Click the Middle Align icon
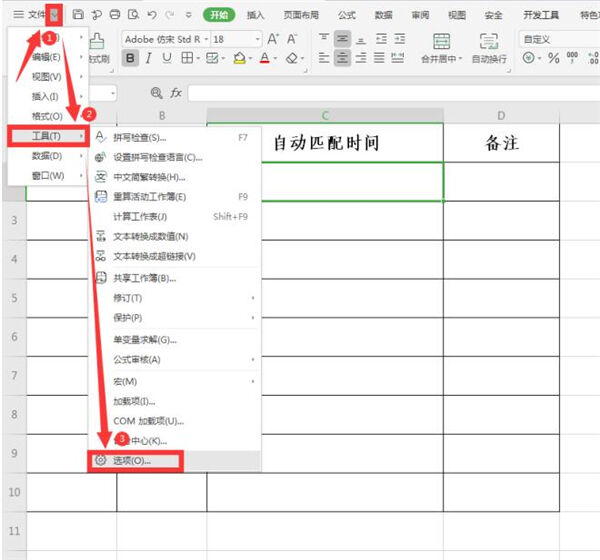The image size is (600, 560). point(342,39)
